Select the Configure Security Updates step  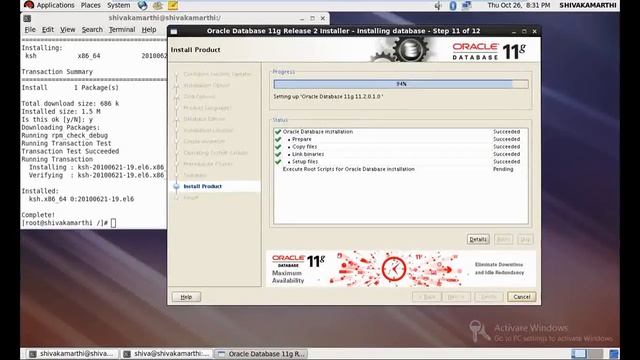coord(217,74)
